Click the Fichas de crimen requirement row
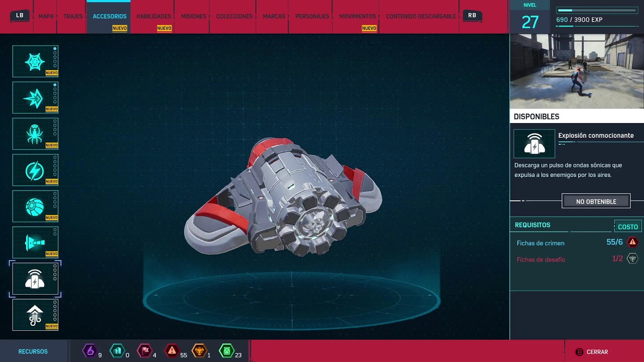Image resolution: width=644 pixels, height=362 pixels. 577,242
